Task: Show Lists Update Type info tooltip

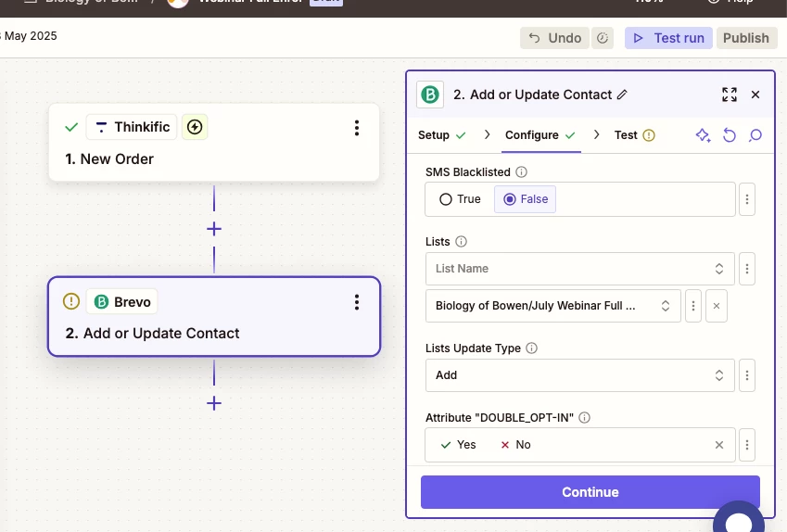Action: tap(531, 348)
